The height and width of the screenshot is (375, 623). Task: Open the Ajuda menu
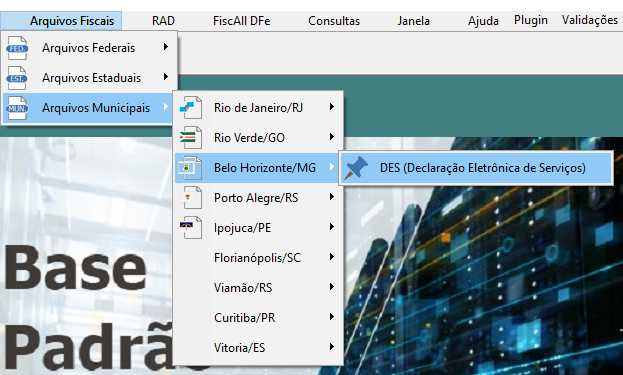click(x=483, y=21)
